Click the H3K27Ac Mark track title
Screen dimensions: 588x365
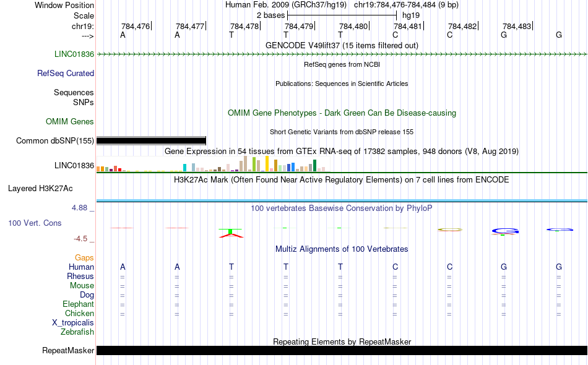[x=342, y=180]
